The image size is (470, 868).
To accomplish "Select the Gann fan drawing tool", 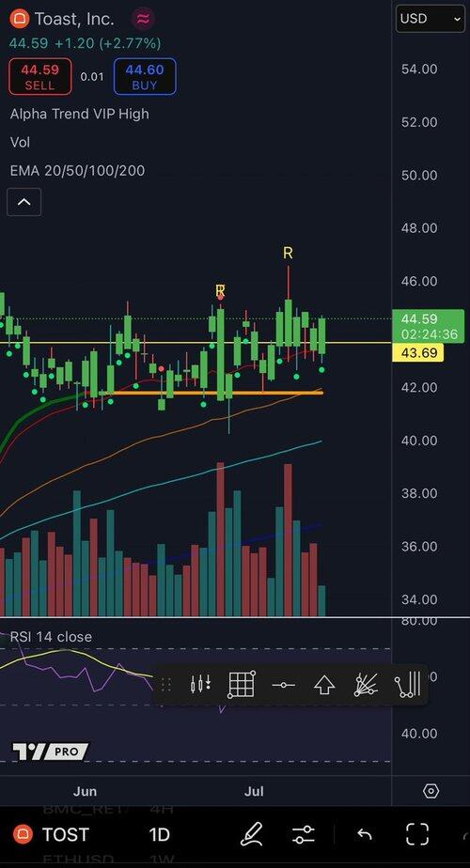I will tap(366, 685).
